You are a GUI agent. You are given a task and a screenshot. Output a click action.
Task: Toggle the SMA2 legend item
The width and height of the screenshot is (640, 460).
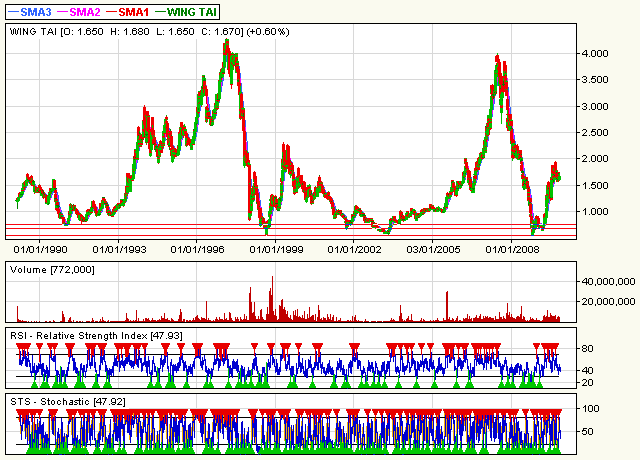[x=87, y=10]
